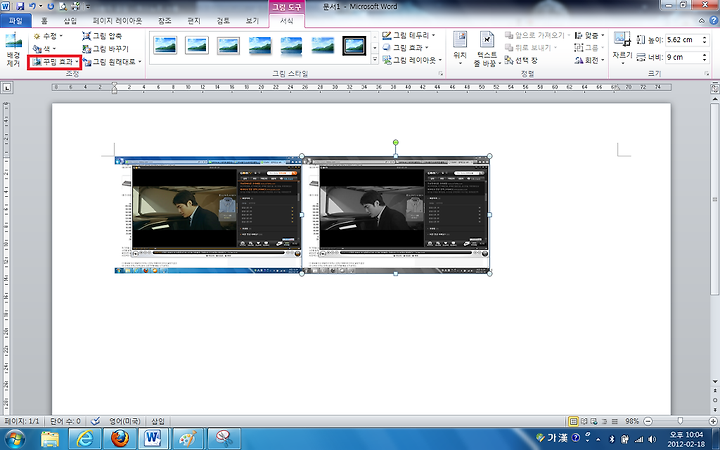The width and height of the screenshot is (720, 450).
Task: Click the zoom slider handle
Action: click(x=680, y=421)
